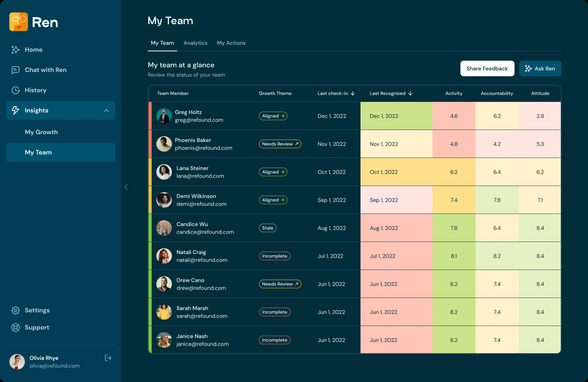This screenshot has height=382, width=588.
Task: Click the Share Feedback button
Action: point(487,68)
